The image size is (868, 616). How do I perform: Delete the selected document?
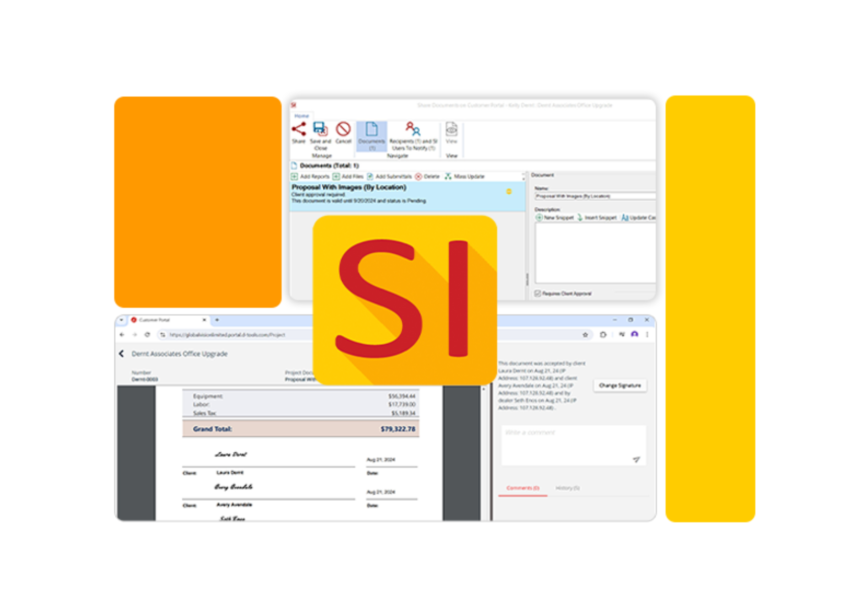(428, 176)
